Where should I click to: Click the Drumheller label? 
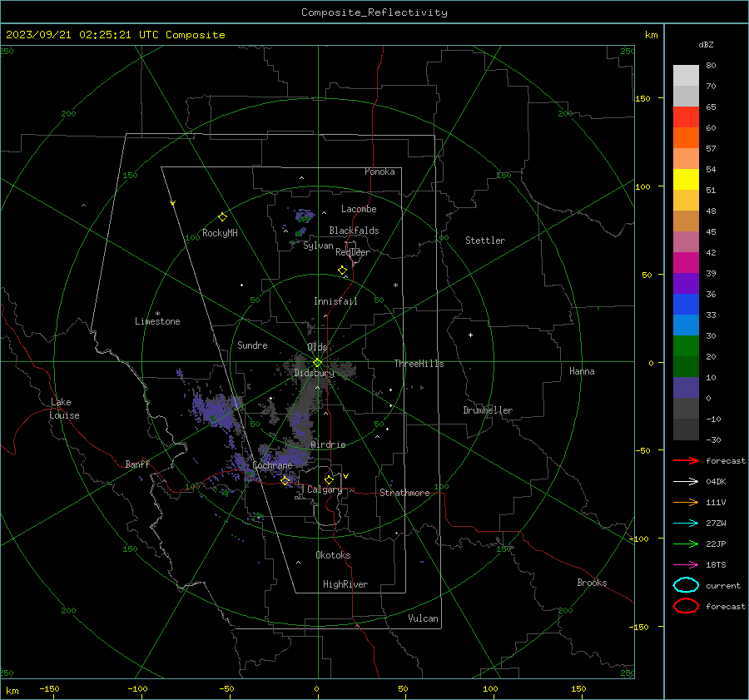click(x=488, y=410)
